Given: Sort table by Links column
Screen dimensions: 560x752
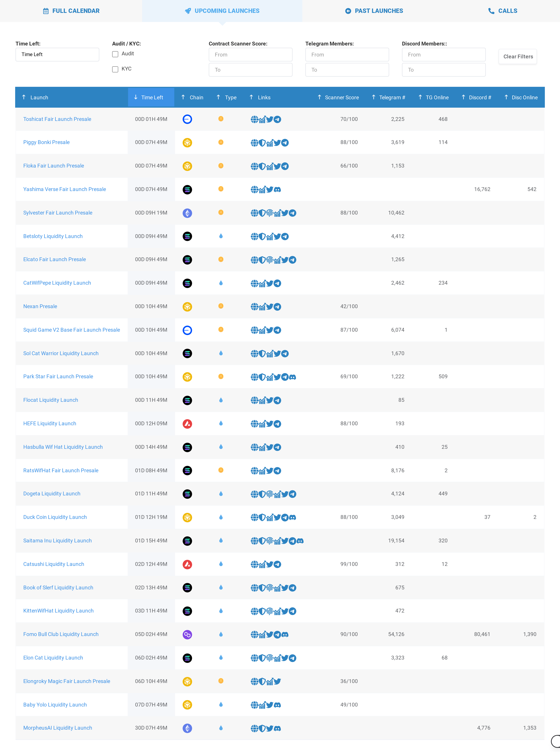Looking at the screenshot, I should pyautogui.click(x=260, y=98).
